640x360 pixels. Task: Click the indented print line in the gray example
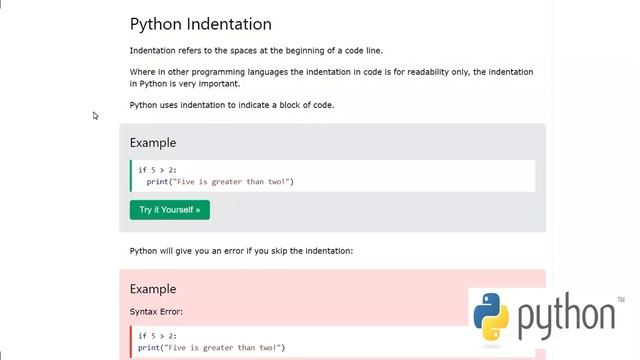[220, 182]
